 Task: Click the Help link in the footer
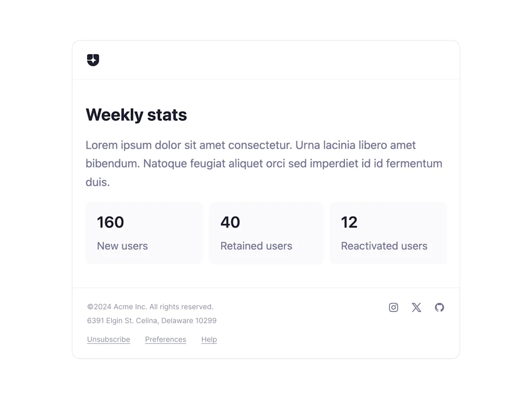pyautogui.click(x=209, y=339)
